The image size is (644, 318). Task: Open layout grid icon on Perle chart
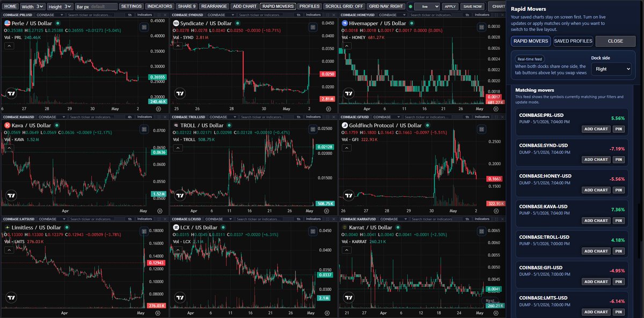(x=144, y=27)
